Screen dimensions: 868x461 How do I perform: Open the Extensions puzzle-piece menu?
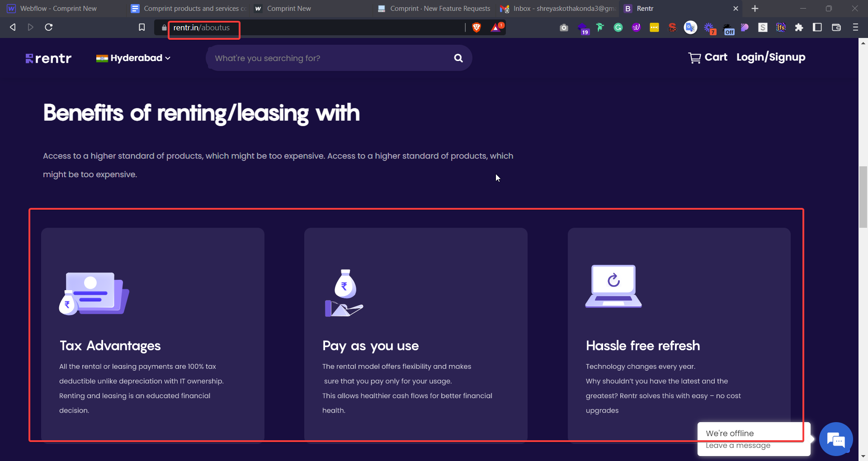click(799, 28)
